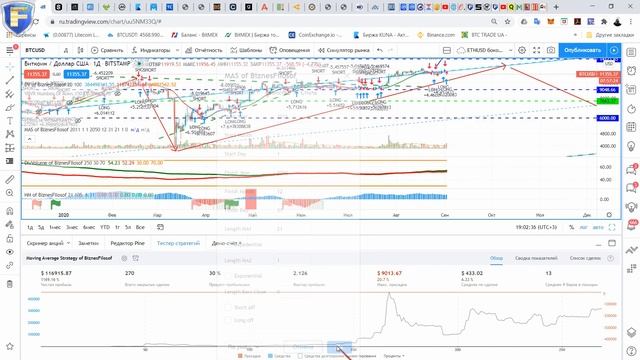
Task: Open the economic calendar panel
Action: (631, 127)
